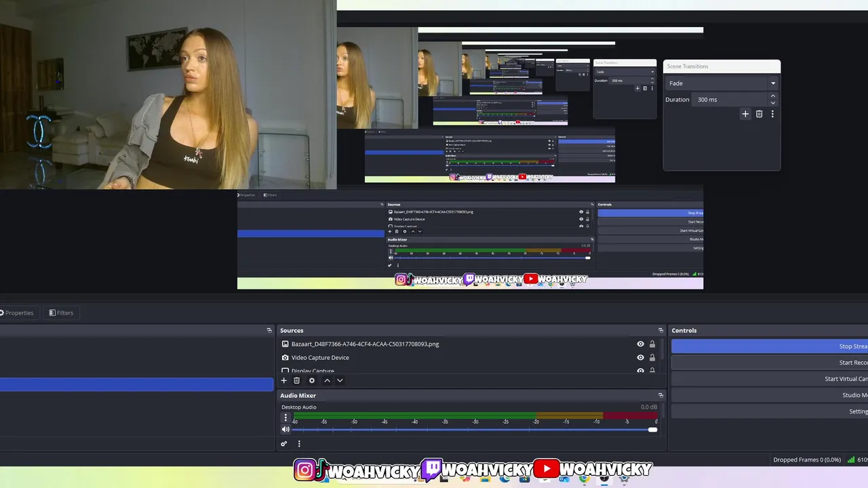Open the Desktop Audio three-dot options menu

(x=285, y=418)
